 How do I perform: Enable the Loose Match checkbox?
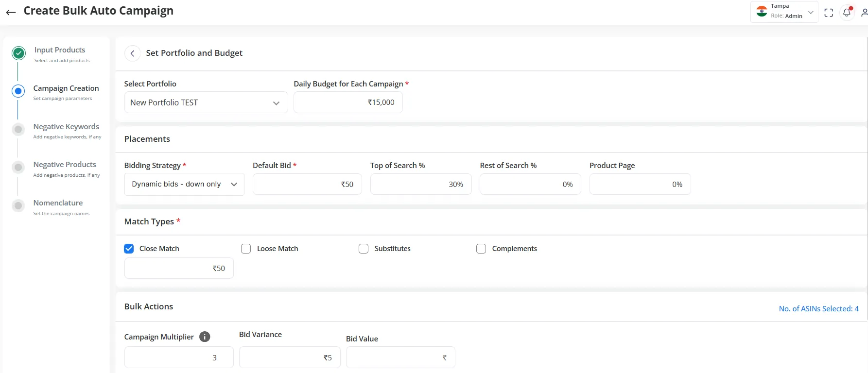click(246, 249)
